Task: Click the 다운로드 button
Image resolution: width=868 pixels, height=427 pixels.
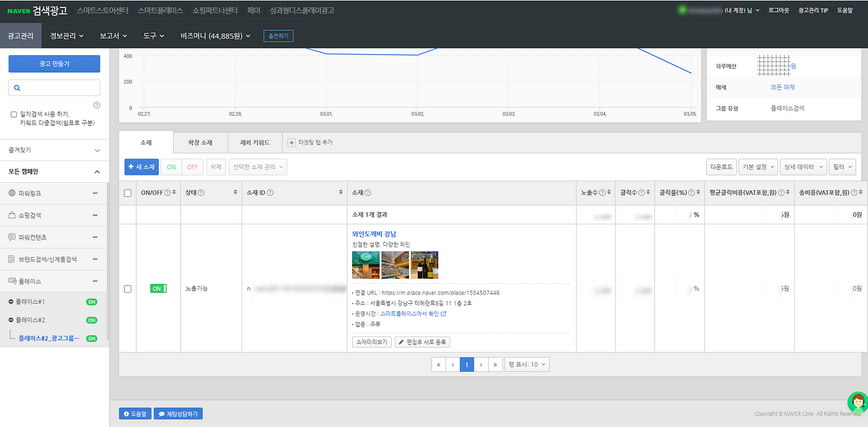Action: [721, 167]
